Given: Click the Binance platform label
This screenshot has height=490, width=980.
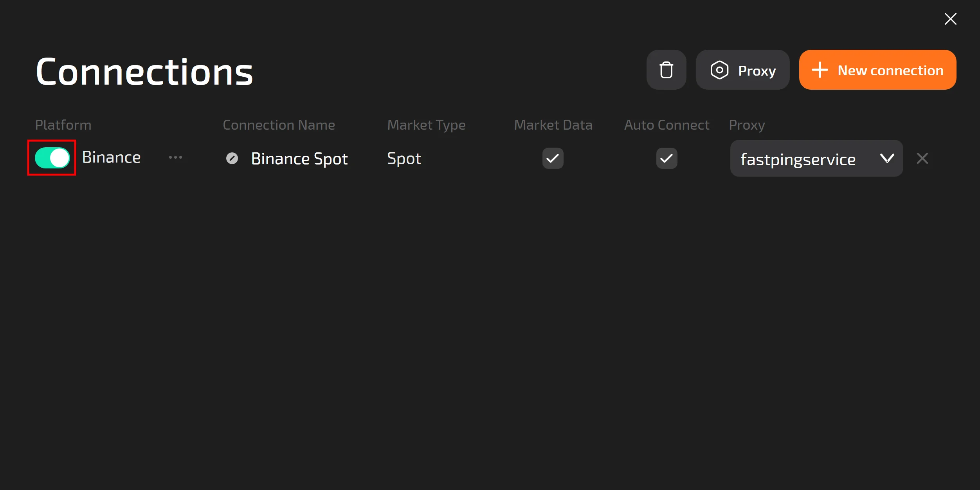Looking at the screenshot, I should (x=111, y=157).
